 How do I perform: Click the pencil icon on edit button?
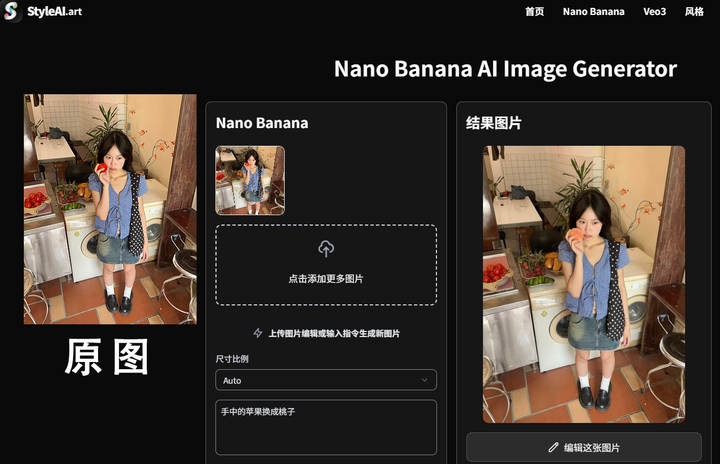[x=553, y=447]
